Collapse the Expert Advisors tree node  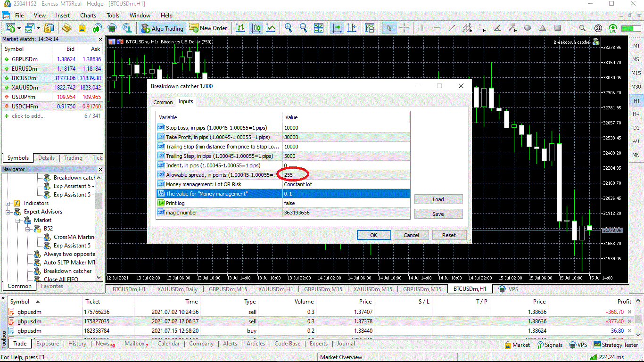[x=8, y=212]
